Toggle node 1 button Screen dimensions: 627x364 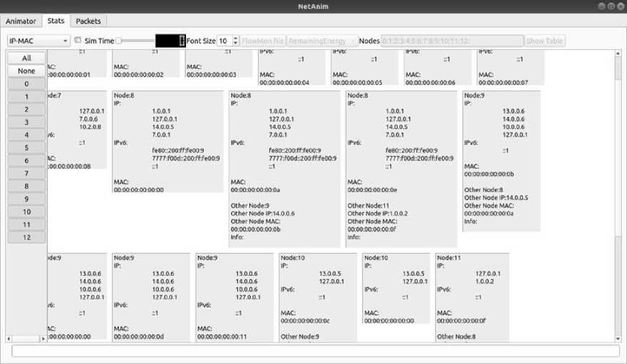[x=26, y=96]
